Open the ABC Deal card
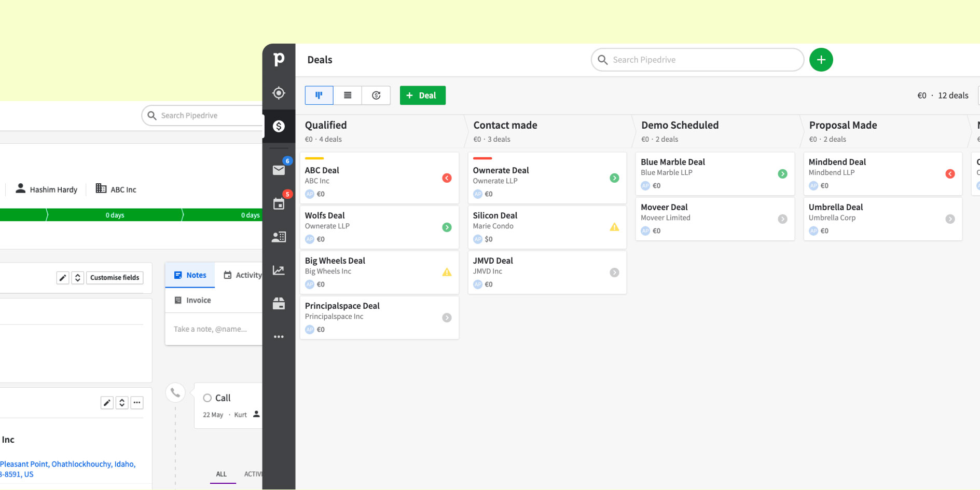The image size is (980, 490). click(379, 178)
